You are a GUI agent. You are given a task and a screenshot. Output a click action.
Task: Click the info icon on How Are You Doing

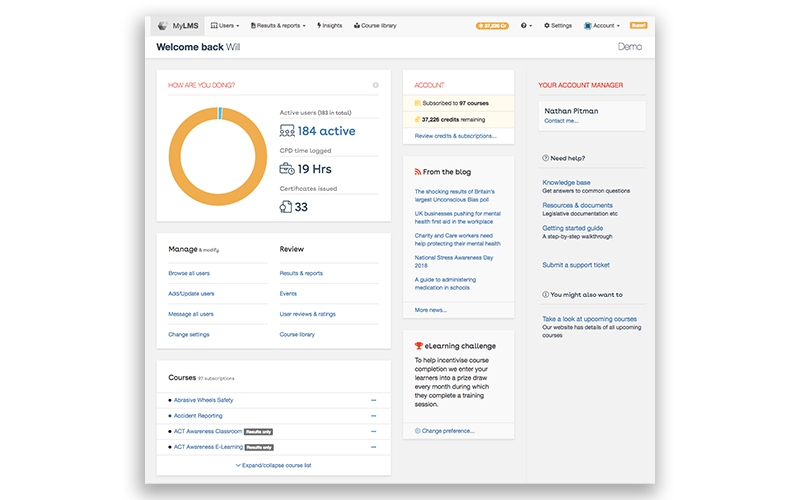click(x=376, y=85)
